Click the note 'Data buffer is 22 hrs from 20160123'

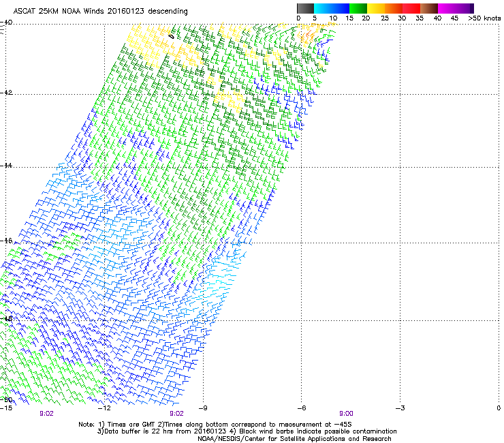tap(165, 431)
